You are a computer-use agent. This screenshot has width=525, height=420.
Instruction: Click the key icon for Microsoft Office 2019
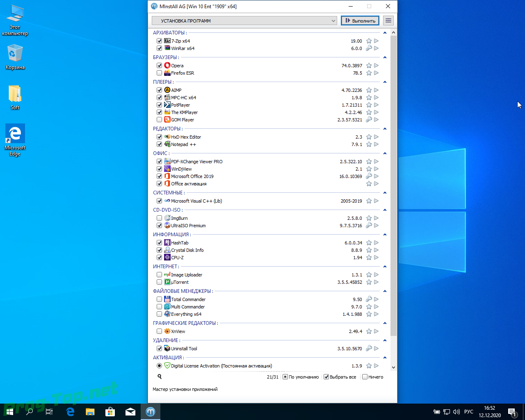pyautogui.click(x=369, y=176)
